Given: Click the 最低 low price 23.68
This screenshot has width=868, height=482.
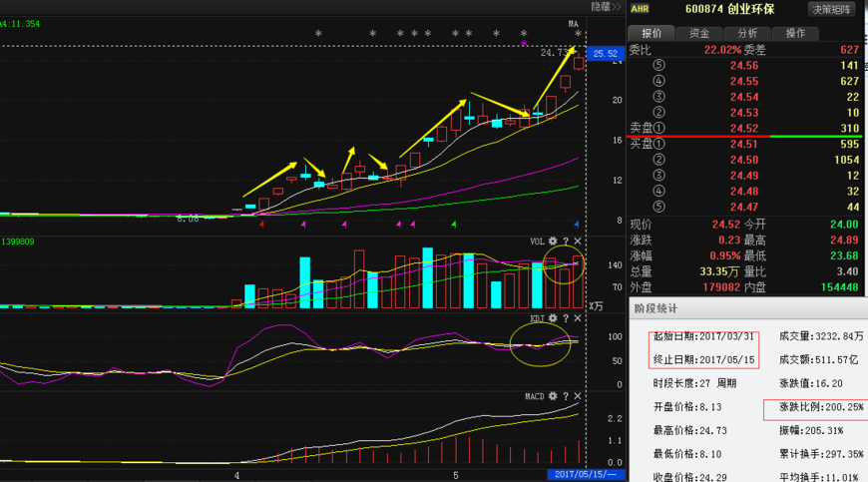Looking at the screenshot, I should 844,255.
